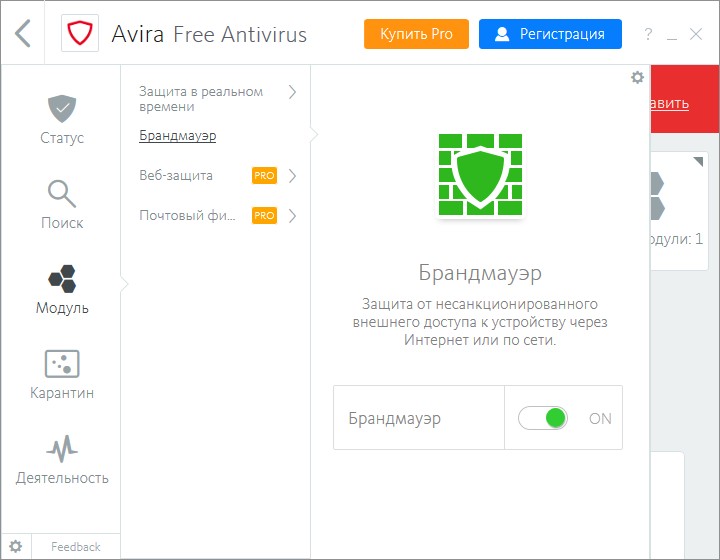Expand the Веб-защита chevron
The height and width of the screenshot is (560, 720).
[x=292, y=176]
